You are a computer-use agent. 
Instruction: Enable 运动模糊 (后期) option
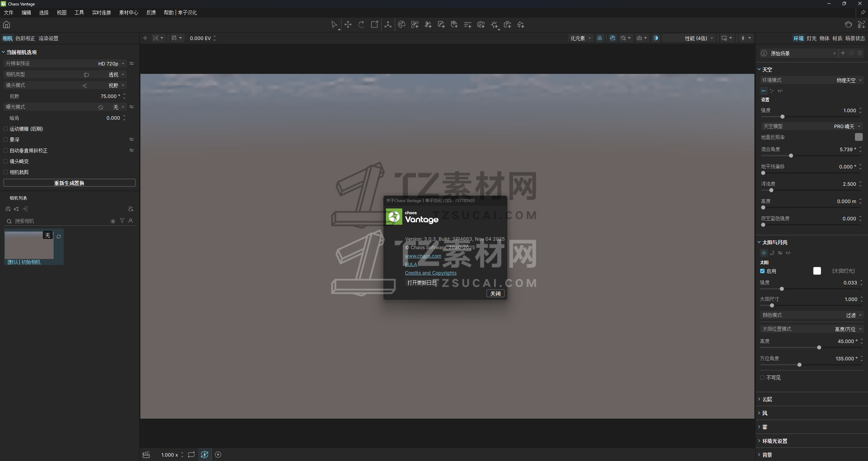tap(5, 128)
